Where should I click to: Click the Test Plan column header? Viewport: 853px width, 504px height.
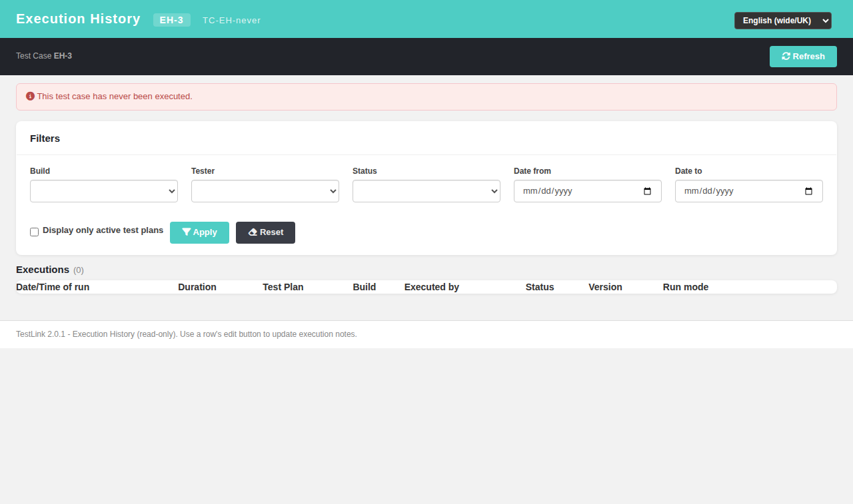coord(283,287)
